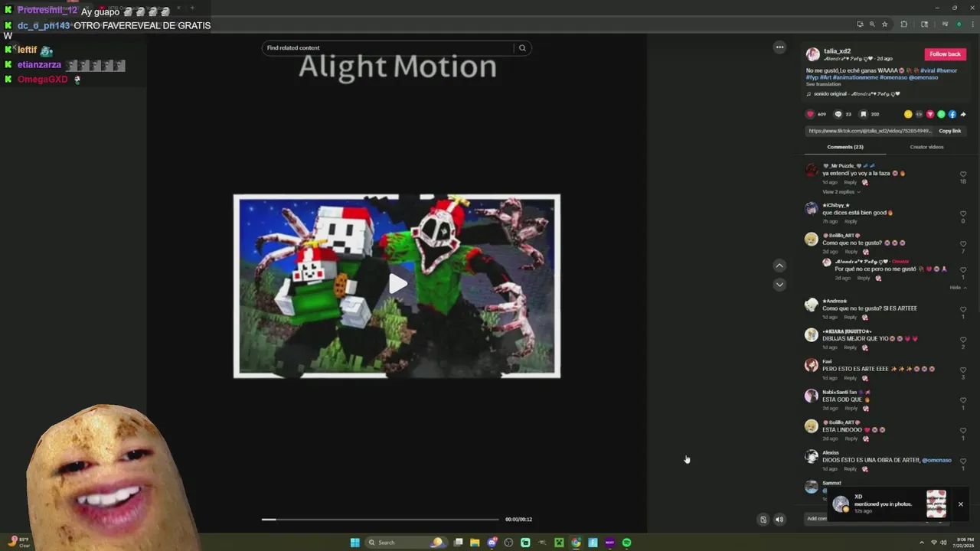Like the Creator reply comment
Screen dimensions: 980x551
(x=963, y=270)
